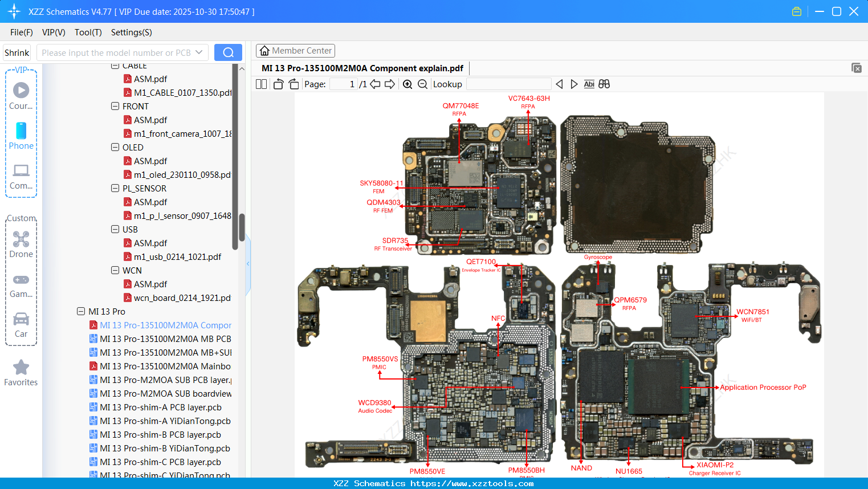Screen dimensions: 868x489
Task: Open the Car schematics category
Action: click(x=21, y=320)
